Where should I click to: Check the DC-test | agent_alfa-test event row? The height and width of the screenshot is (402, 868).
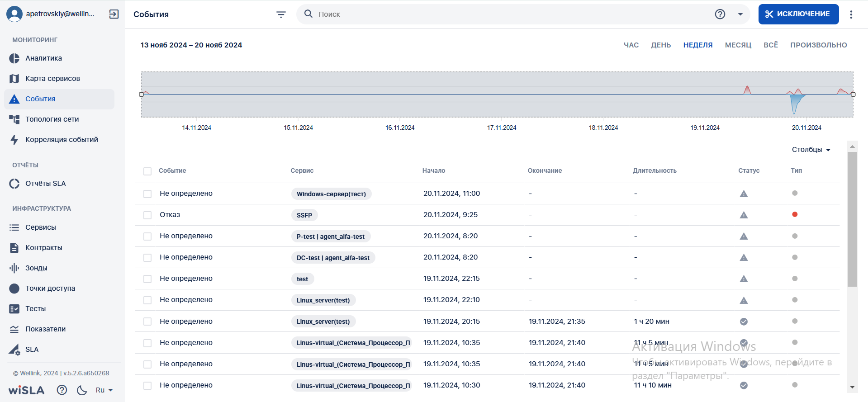(147, 258)
